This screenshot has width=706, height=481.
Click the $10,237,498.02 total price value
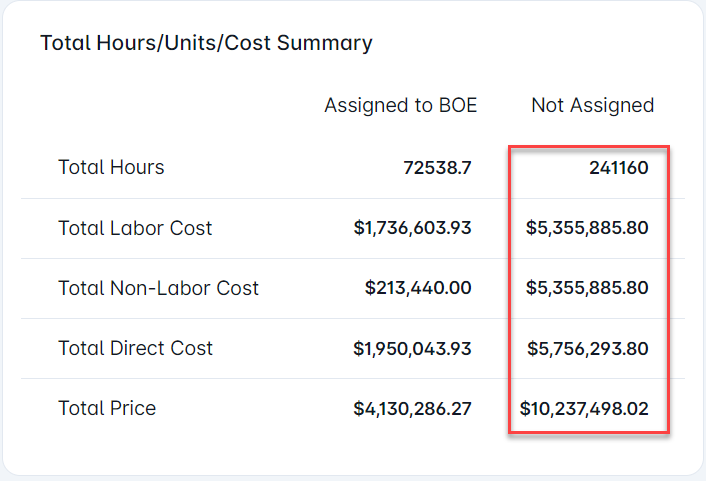point(584,408)
